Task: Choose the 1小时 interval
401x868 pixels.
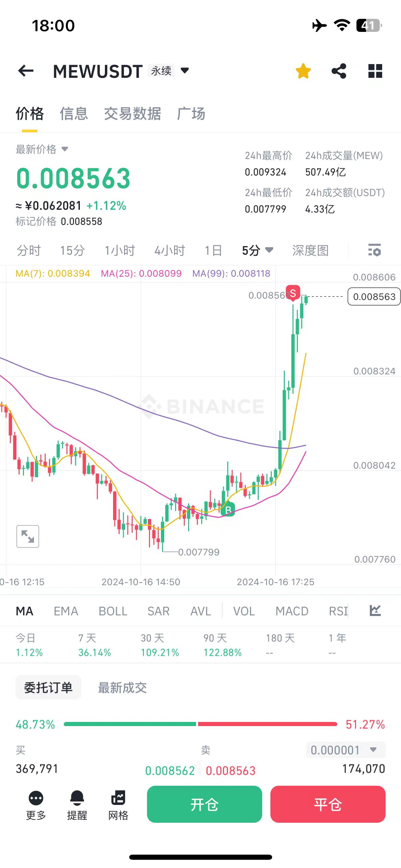Action: click(x=120, y=250)
